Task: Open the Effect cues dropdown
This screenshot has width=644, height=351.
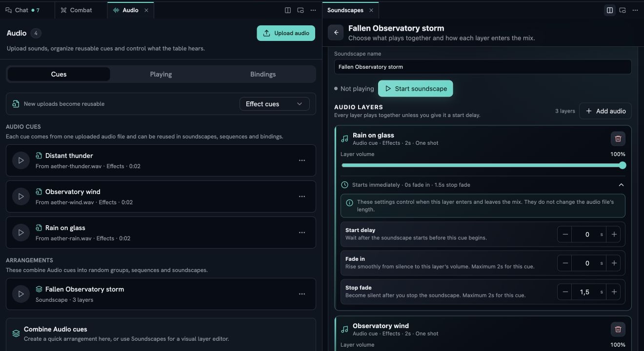Action: coord(275,104)
